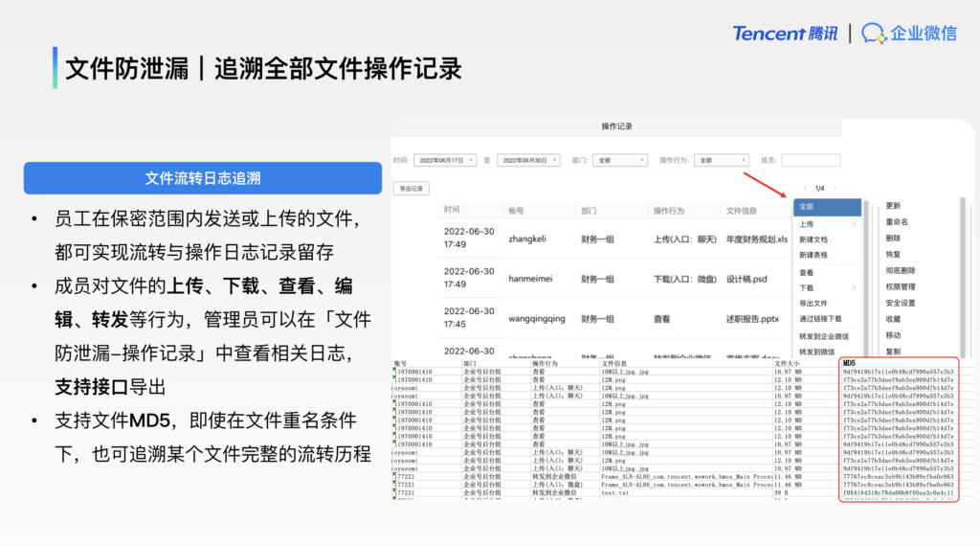Click 帐号 column header in records table
Viewport: 980px width, 546px height.
(x=516, y=211)
